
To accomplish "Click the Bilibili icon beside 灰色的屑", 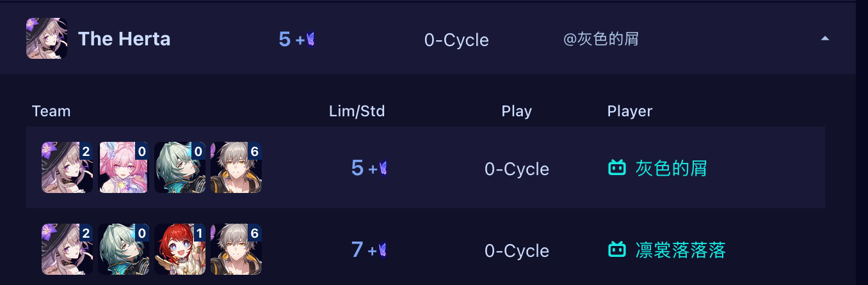I will point(617,168).
